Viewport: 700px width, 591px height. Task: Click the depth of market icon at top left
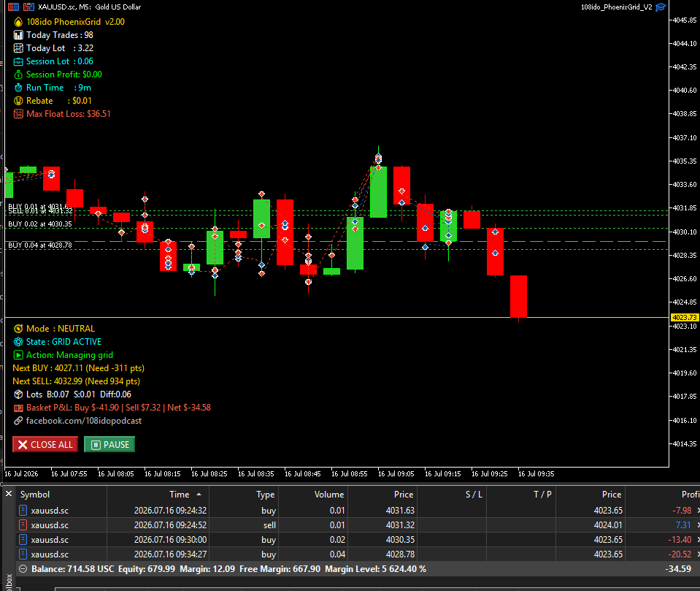(13, 7)
